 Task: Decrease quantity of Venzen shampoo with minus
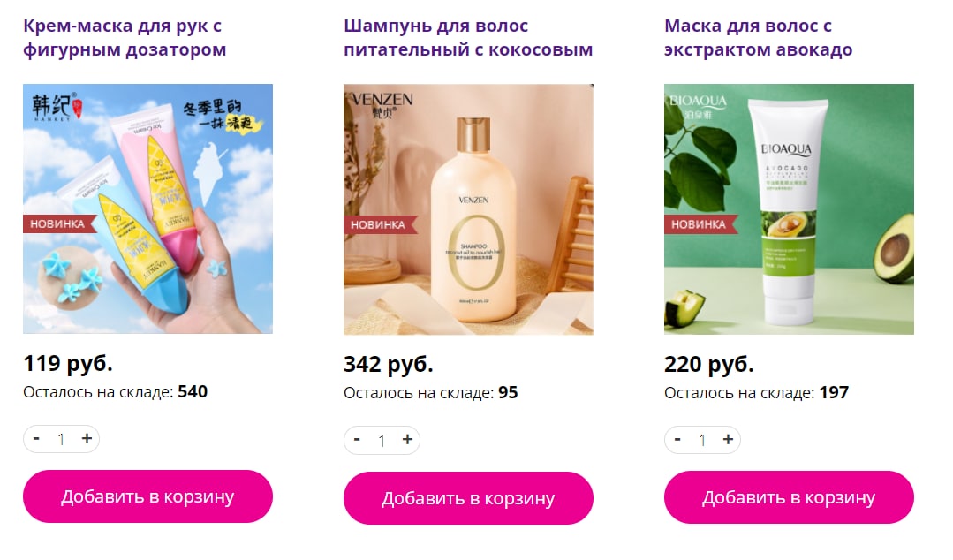pos(357,440)
